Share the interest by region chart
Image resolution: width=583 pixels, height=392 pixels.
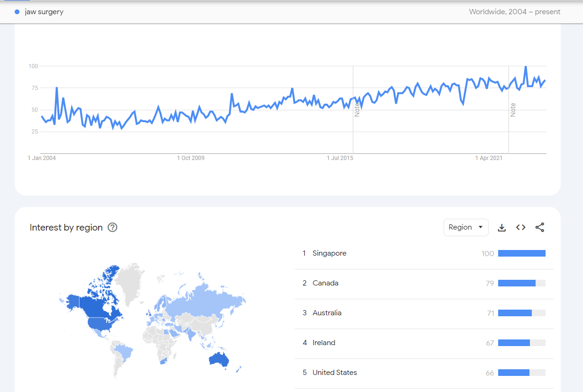coord(539,228)
